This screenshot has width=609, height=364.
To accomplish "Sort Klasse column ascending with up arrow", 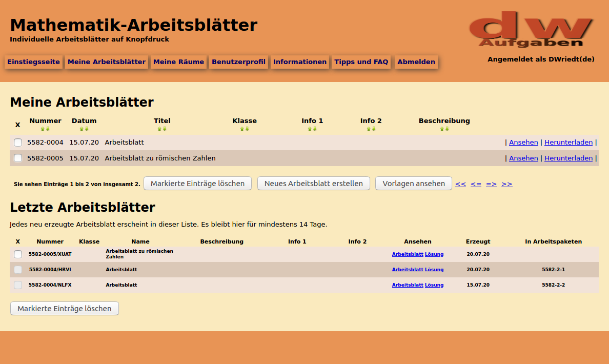I will tap(242, 129).
